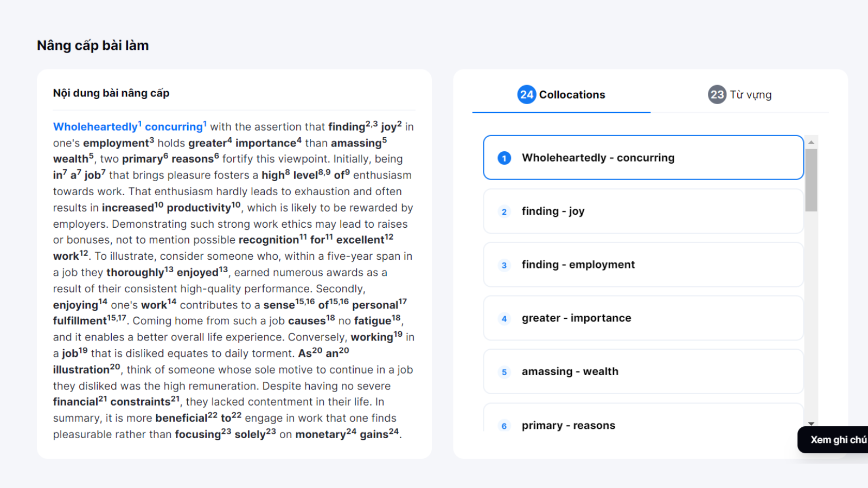Screen dimensions: 868x488
Task: Select the greater - importance collocation card
Action: (643, 318)
